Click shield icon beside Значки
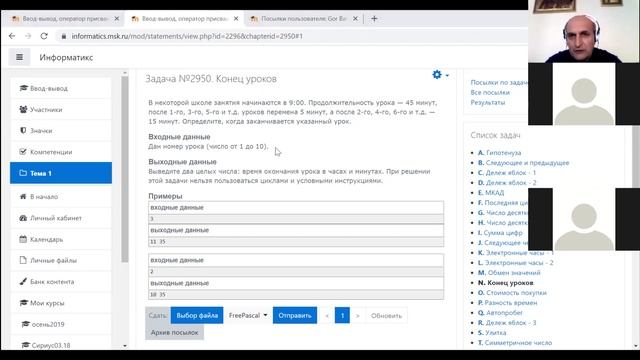 pyautogui.click(x=23, y=131)
